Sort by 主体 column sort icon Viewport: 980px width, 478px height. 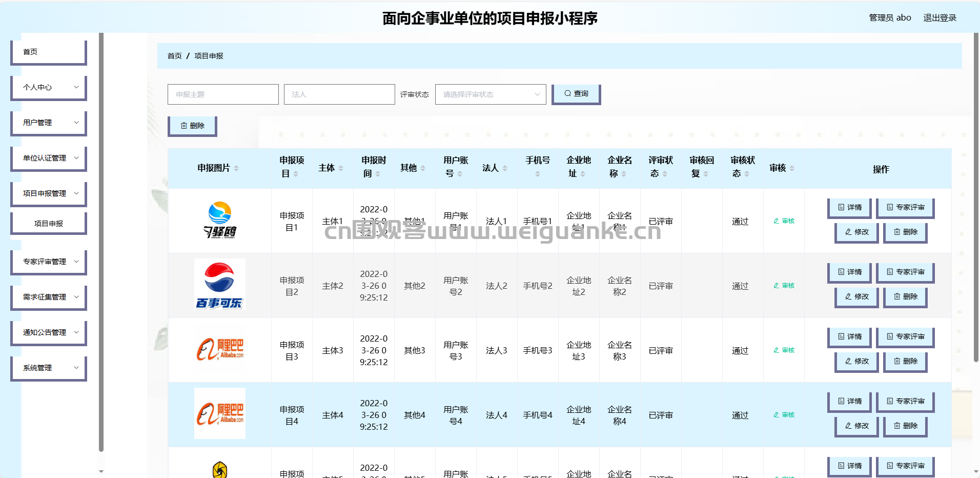pos(341,168)
